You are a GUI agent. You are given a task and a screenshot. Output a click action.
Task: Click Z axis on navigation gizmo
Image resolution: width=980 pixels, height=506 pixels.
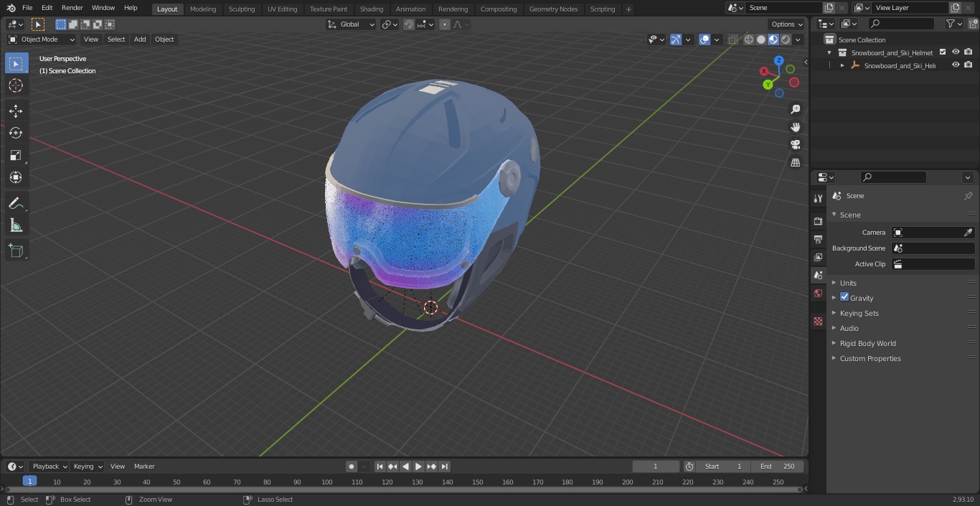point(778,61)
